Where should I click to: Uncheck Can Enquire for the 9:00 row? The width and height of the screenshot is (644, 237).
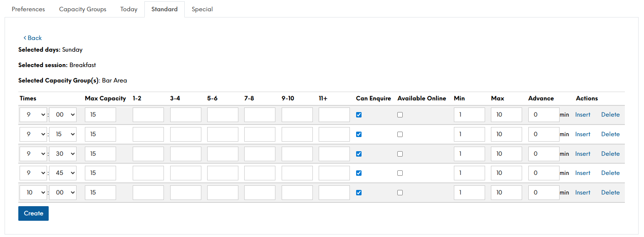tap(359, 115)
